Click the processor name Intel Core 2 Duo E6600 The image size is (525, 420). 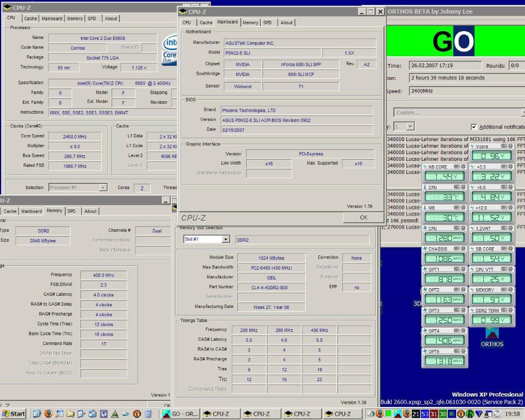[102, 38]
